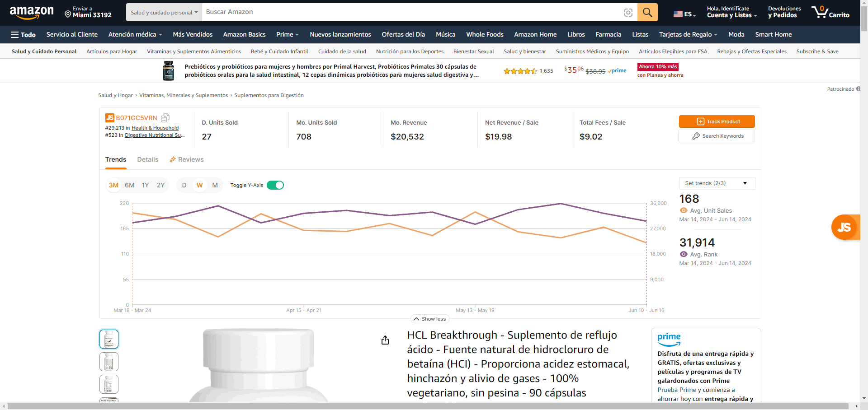Screen dimensions: 868x410
Task: Open Ofertas del Día in nav bar
Action: coord(403,35)
